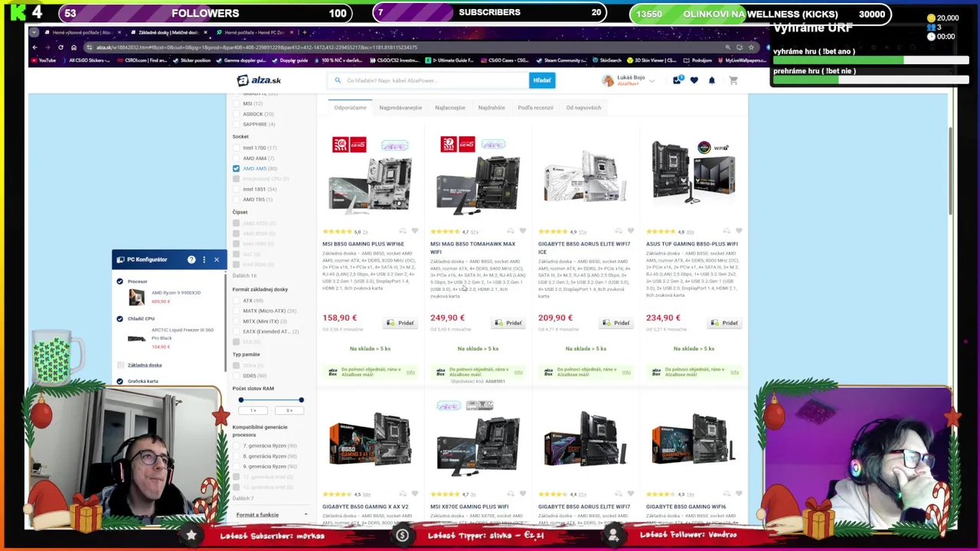Favorite the GIGABYTE B850 AORUS ELITE WIFI7 ICE
This screenshot has height=551, width=980.
[631, 231]
